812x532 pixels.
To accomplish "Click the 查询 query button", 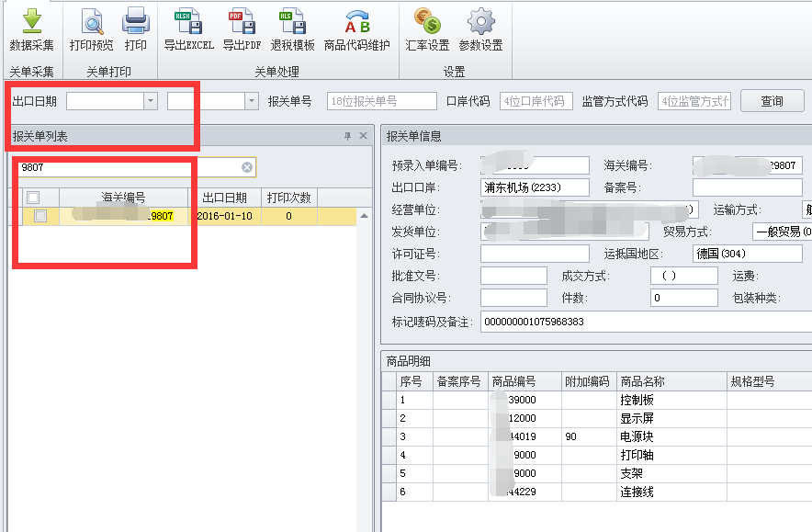I will click(x=772, y=101).
